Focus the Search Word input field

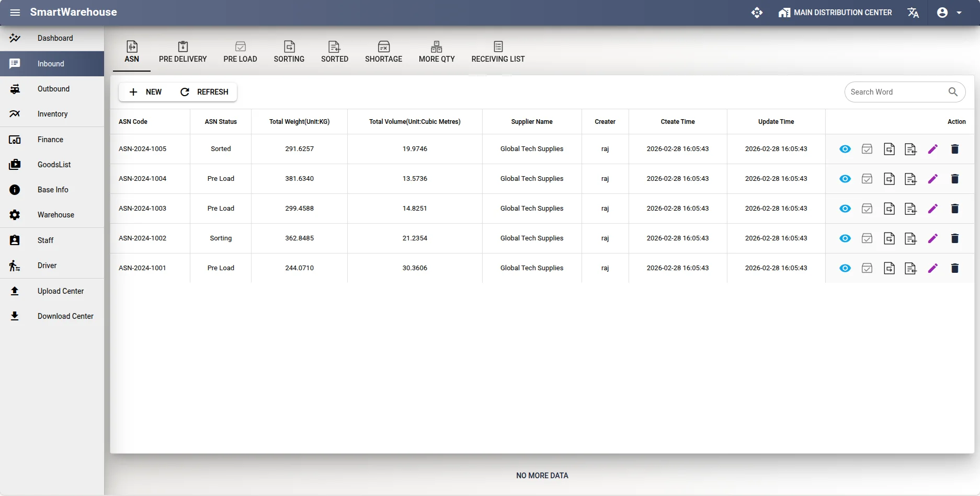click(897, 92)
